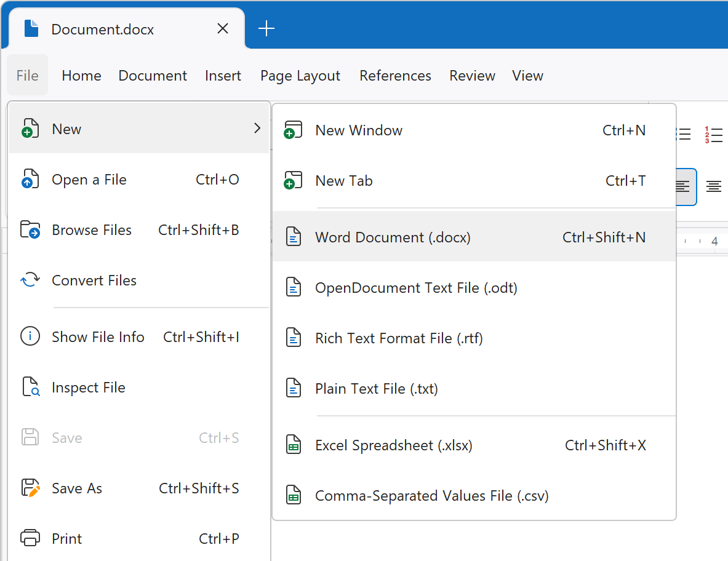Choose Plain Text File (.txt)
728x561 pixels.
click(376, 389)
